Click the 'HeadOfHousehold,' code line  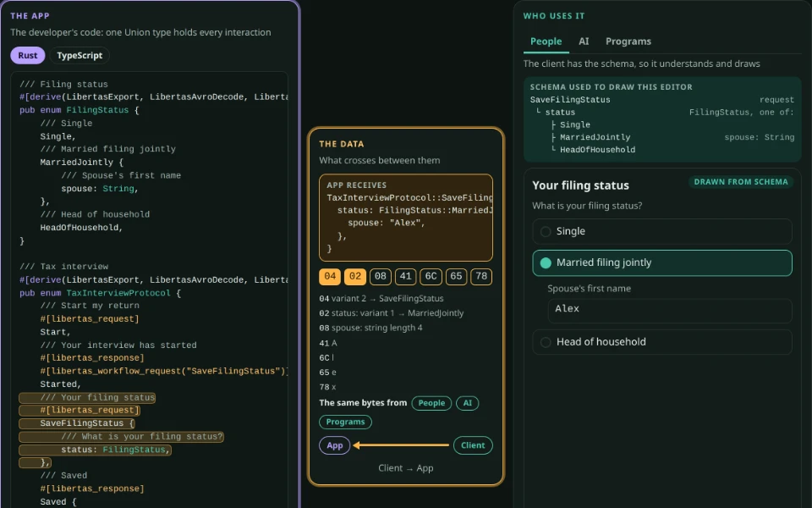(x=81, y=228)
